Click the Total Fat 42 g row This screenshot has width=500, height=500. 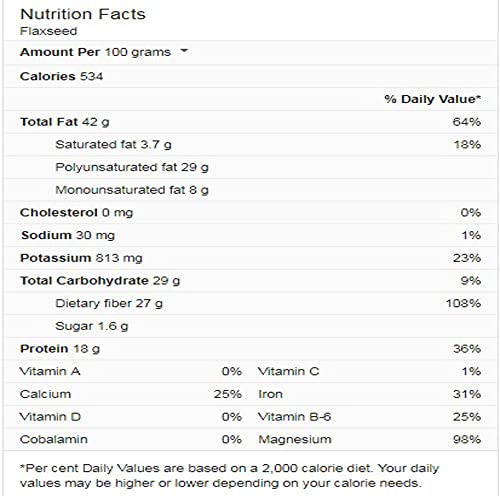250,122
